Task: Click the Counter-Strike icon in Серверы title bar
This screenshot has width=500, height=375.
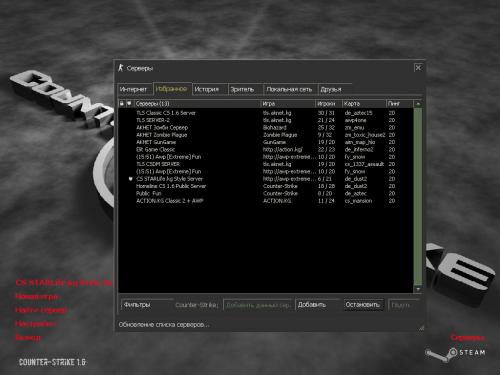Action: pos(121,68)
